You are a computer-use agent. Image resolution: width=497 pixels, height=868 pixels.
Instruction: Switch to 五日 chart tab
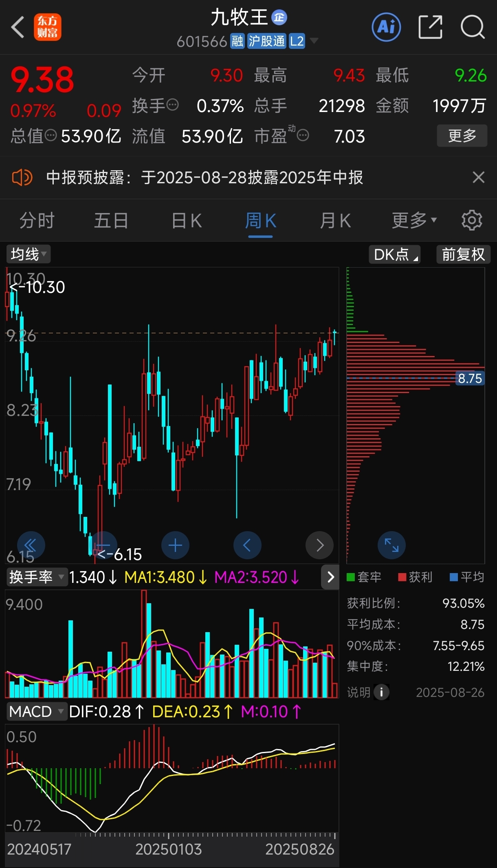point(111,221)
